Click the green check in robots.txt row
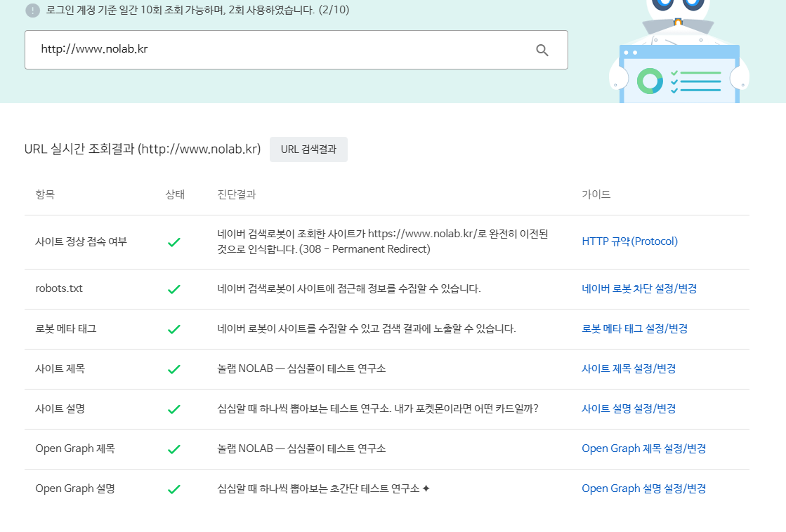Image resolution: width=786 pixels, height=532 pixels. click(x=174, y=290)
